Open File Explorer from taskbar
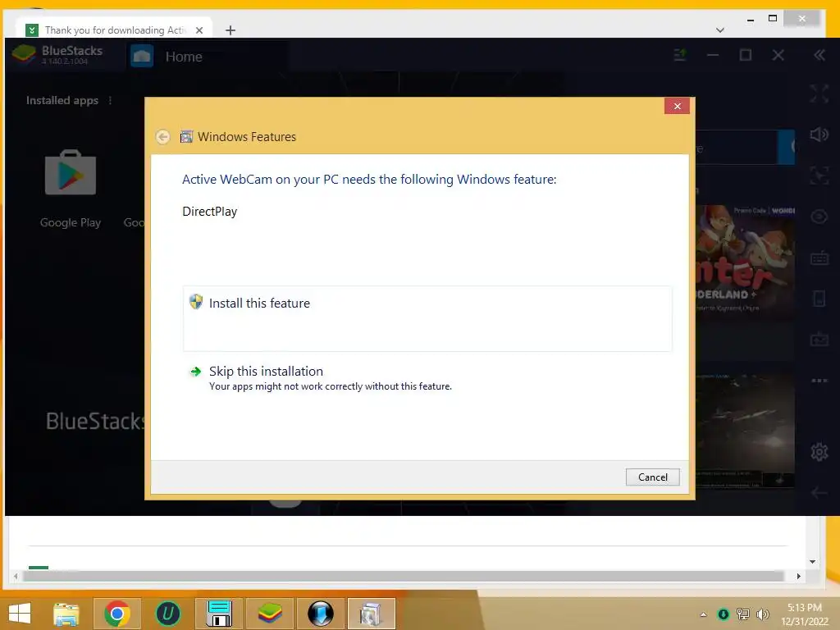The width and height of the screenshot is (840, 630). coord(66,614)
